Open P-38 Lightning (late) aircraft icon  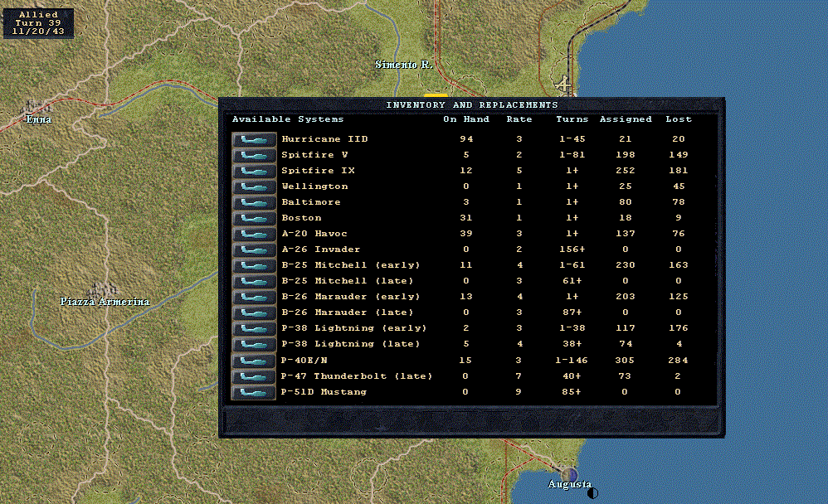click(x=254, y=345)
